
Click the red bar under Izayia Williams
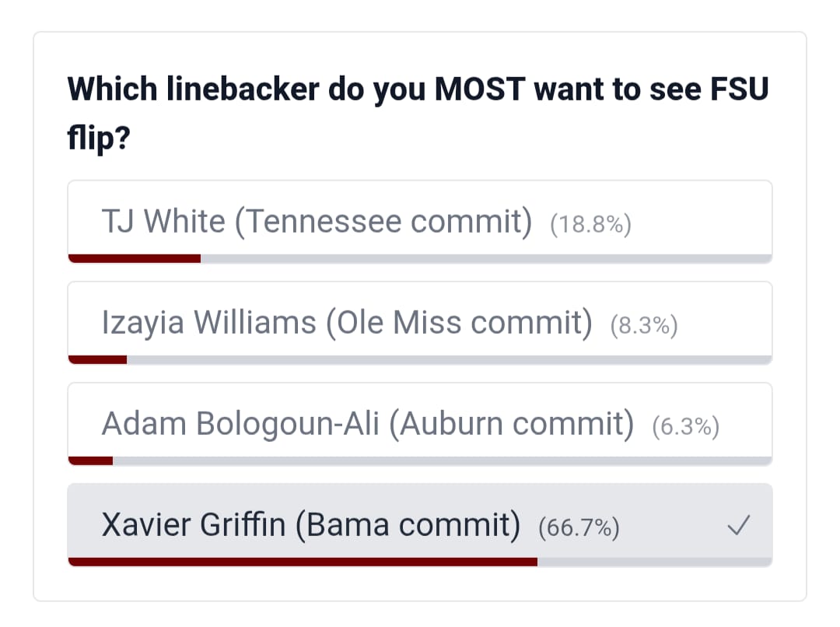point(98,359)
